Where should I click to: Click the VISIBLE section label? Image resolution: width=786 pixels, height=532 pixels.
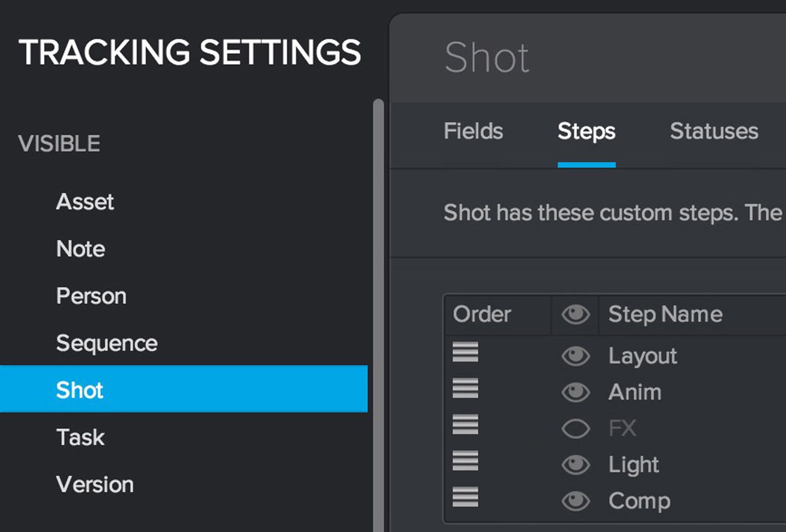[59, 143]
